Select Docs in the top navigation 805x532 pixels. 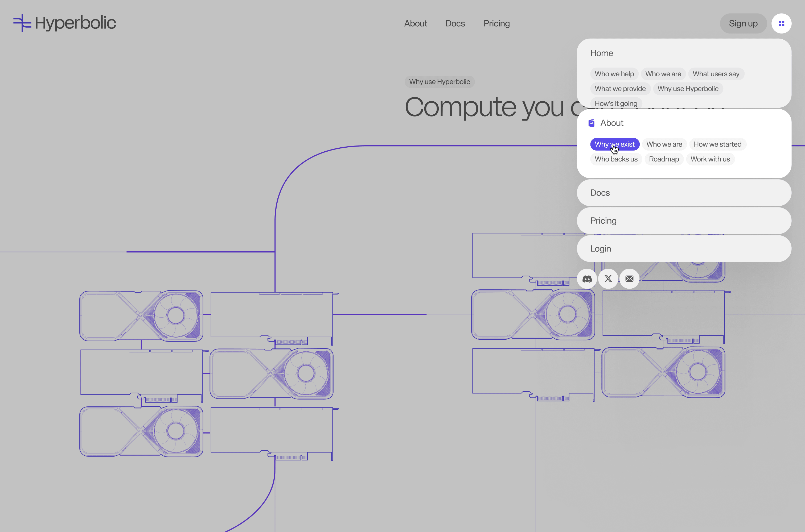(x=455, y=23)
